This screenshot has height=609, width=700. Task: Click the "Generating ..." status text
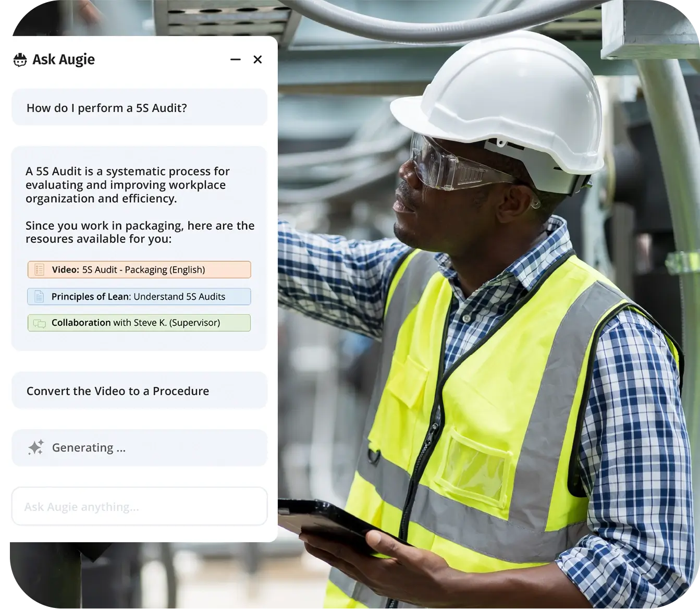click(89, 448)
